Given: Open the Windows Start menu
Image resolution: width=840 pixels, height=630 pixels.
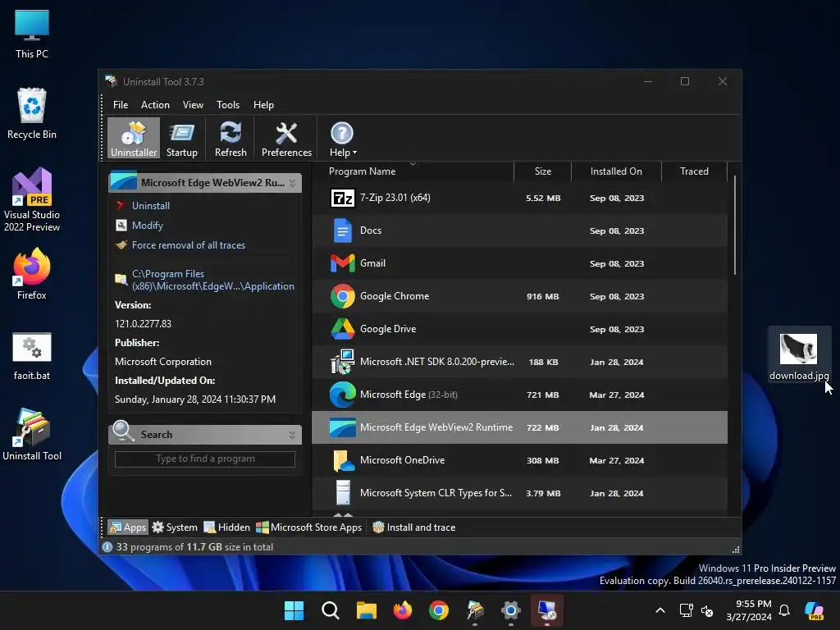Looking at the screenshot, I should pyautogui.click(x=294, y=610).
